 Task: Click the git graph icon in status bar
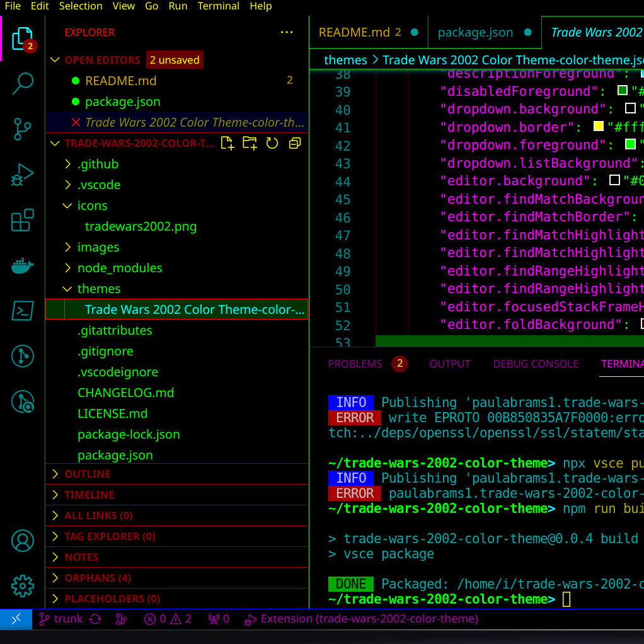tap(121, 619)
